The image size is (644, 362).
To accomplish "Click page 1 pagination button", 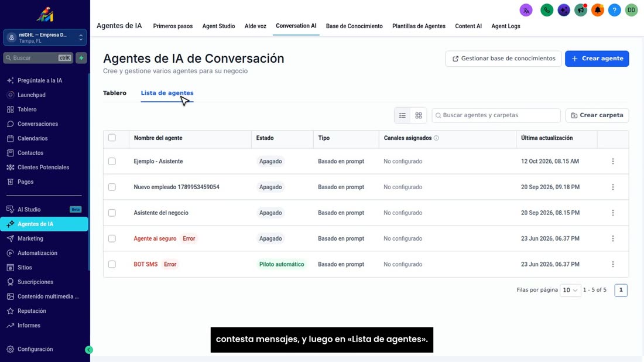I will (x=621, y=290).
